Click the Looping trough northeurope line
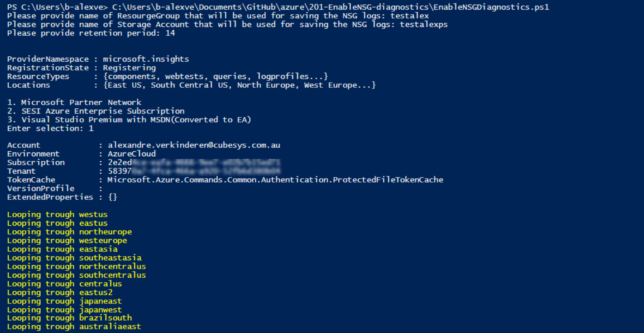644x333 pixels. (x=69, y=232)
